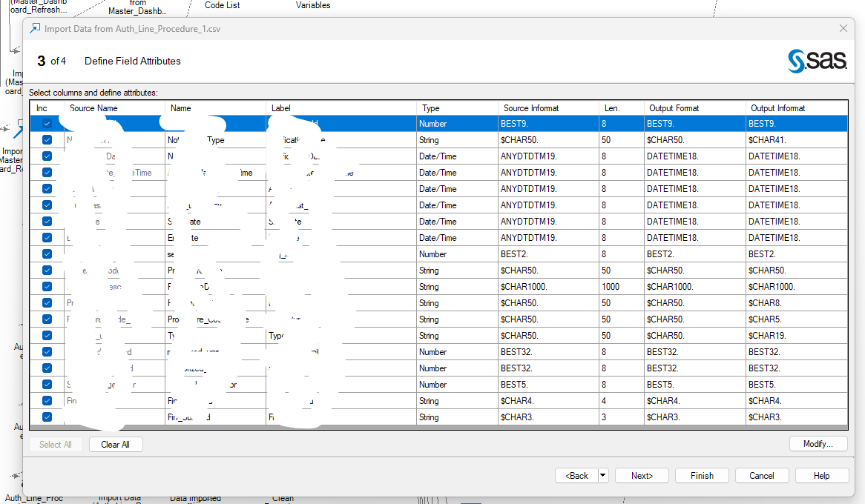Select the Import Data (Auth_Line) node below the wizard
Screen dimensions: 865x504
[119, 498]
